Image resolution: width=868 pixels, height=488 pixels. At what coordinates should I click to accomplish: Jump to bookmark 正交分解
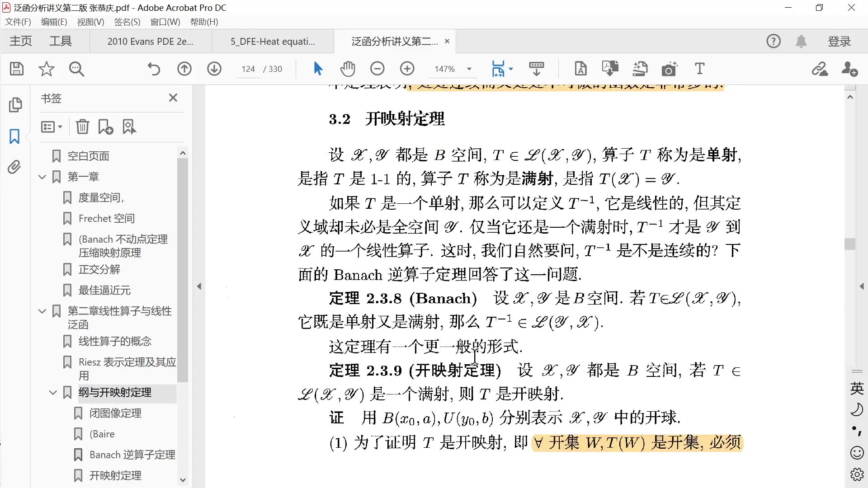pos(99,270)
